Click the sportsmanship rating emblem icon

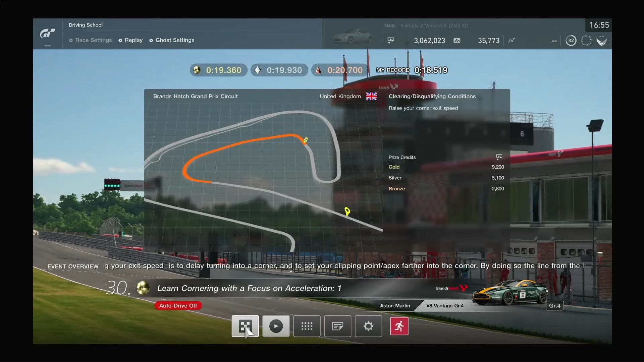pos(602,41)
